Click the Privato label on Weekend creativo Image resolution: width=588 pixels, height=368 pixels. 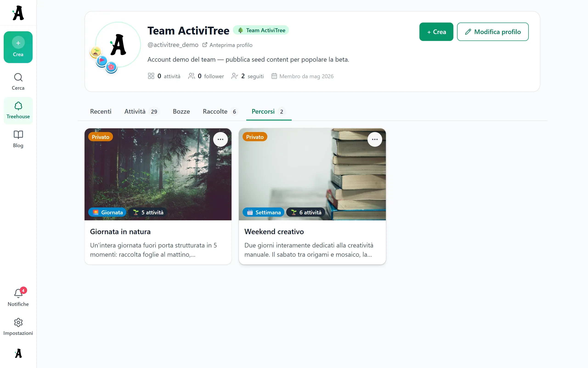click(x=255, y=137)
